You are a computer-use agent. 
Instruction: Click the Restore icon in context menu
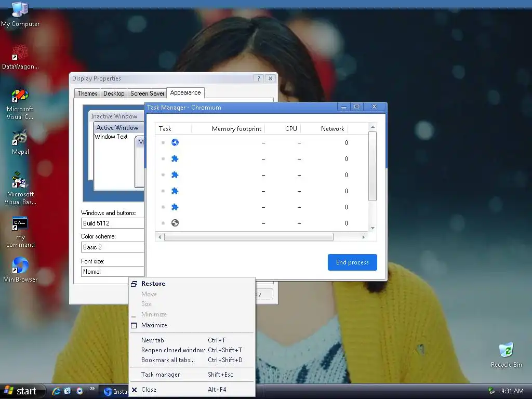pos(134,284)
